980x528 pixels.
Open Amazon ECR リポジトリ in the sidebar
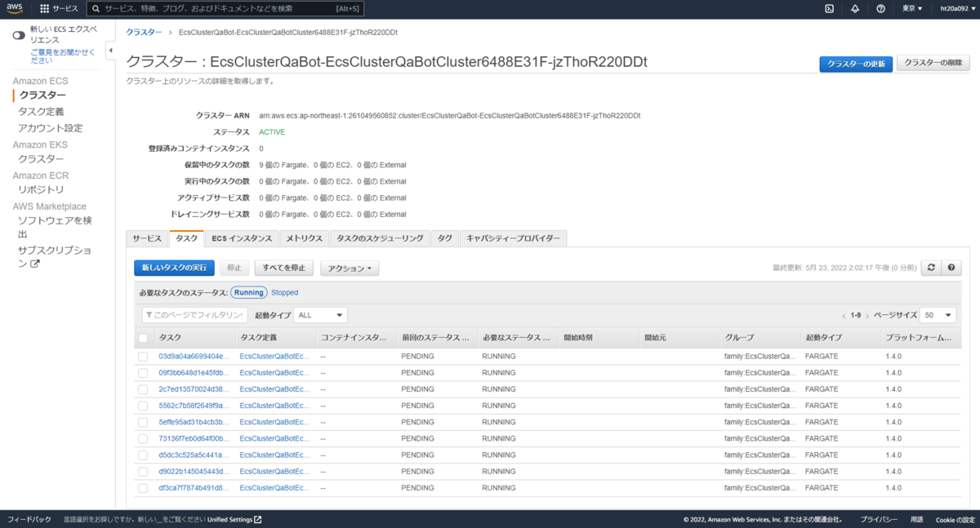(x=41, y=189)
